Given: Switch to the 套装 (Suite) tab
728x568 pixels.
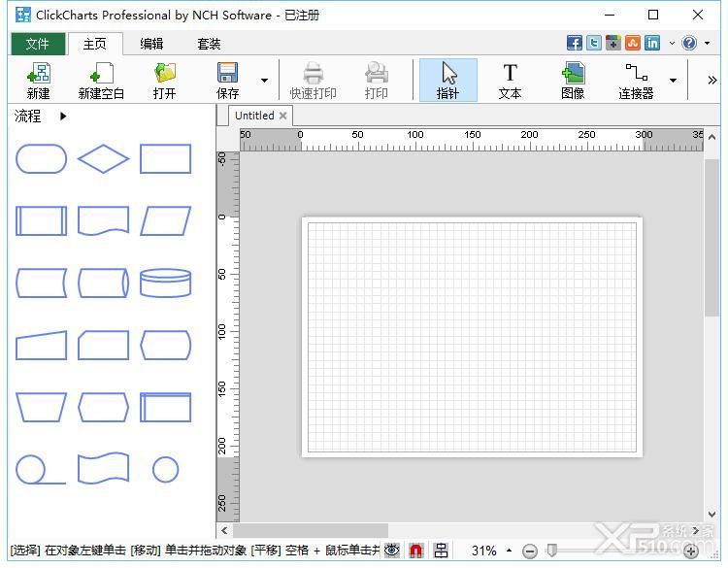Looking at the screenshot, I should (209, 44).
